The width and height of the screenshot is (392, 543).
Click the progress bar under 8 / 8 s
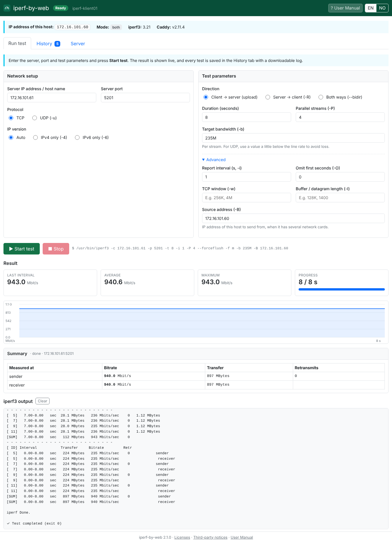tap(342, 289)
